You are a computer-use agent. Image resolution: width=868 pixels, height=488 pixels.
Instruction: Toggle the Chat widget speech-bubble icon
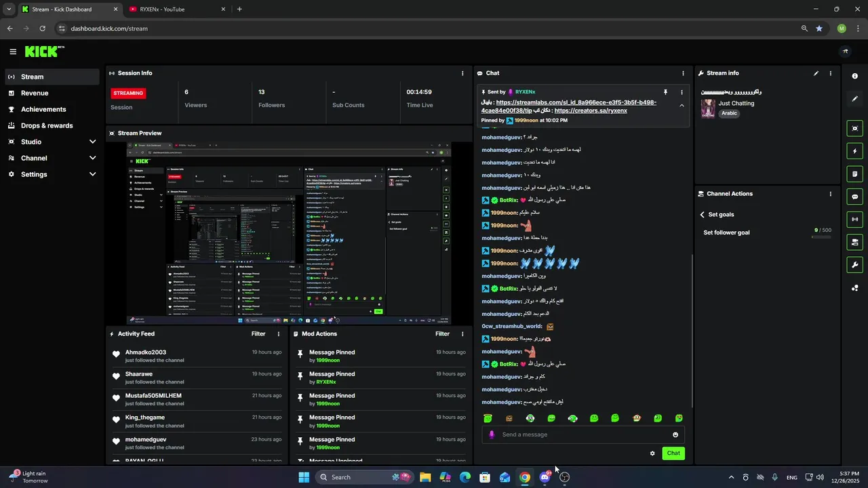coord(854,197)
